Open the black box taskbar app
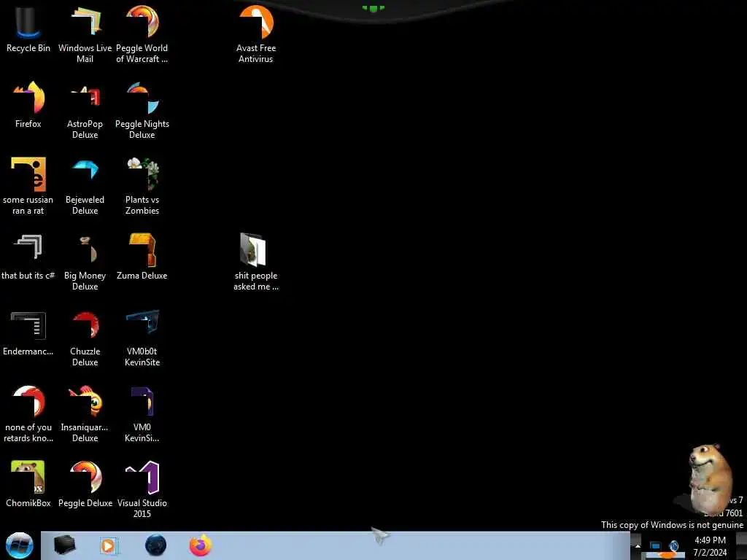 click(x=64, y=545)
